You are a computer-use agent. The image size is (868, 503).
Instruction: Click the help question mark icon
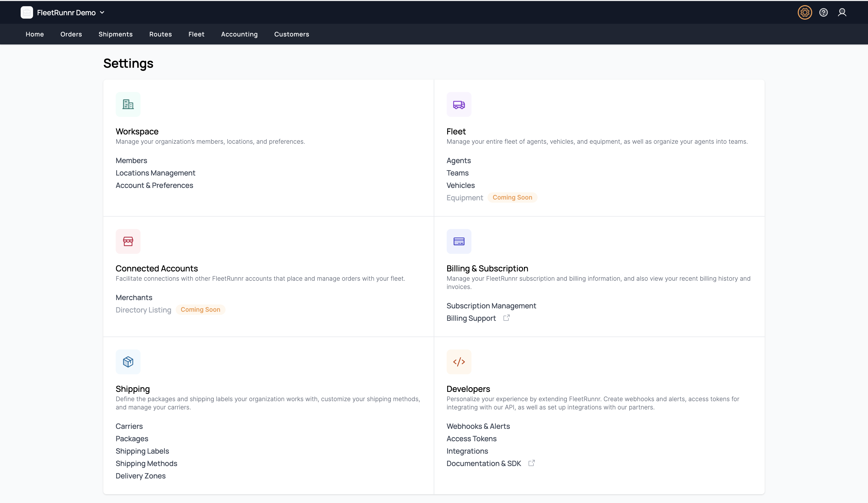(x=824, y=12)
